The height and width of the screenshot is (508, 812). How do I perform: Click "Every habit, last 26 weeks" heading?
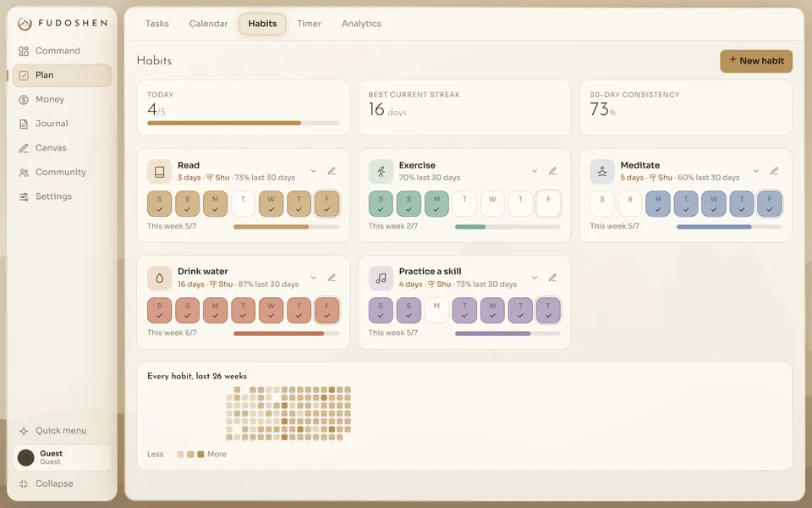pos(197,376)
